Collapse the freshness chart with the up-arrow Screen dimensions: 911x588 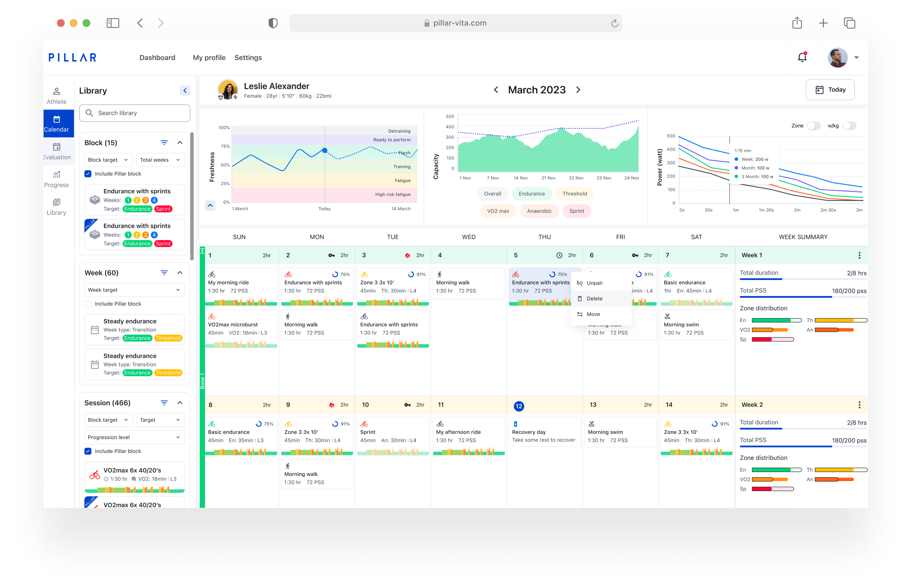(x=210, y=206)
